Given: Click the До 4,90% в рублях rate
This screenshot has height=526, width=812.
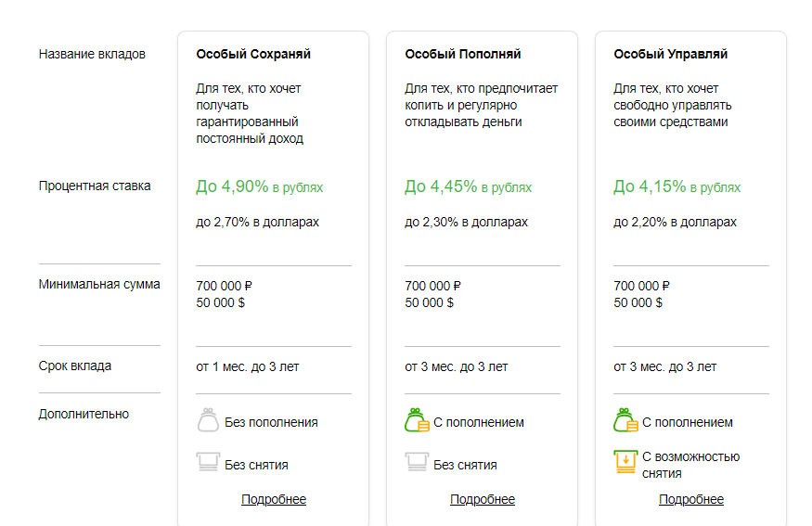Looking at the screenshot, I should click(x=260, y=186).
